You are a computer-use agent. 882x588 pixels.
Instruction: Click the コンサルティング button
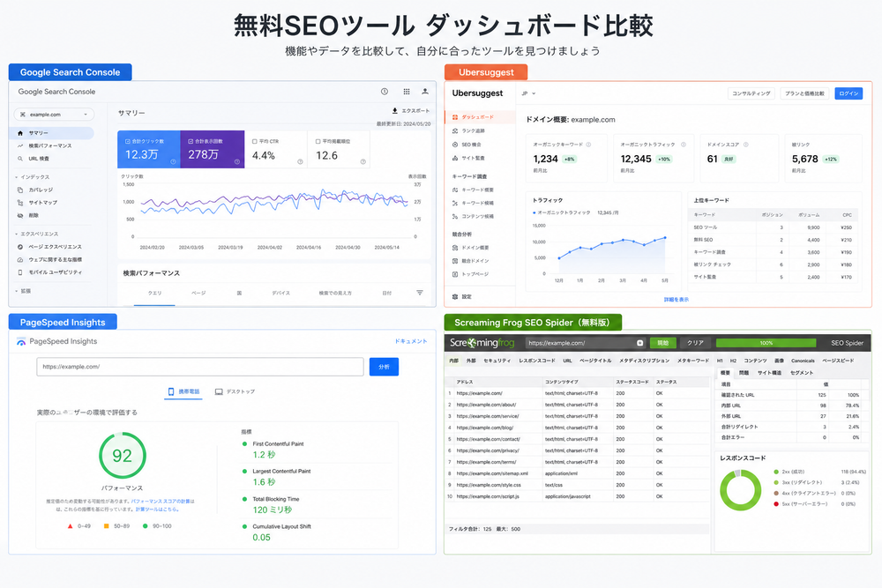pos(751,93)
